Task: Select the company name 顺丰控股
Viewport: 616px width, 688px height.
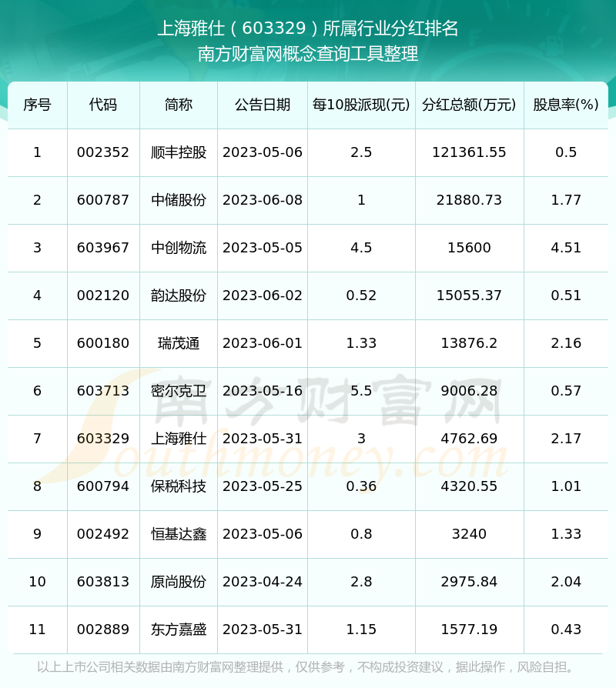Action: (179, 152)
